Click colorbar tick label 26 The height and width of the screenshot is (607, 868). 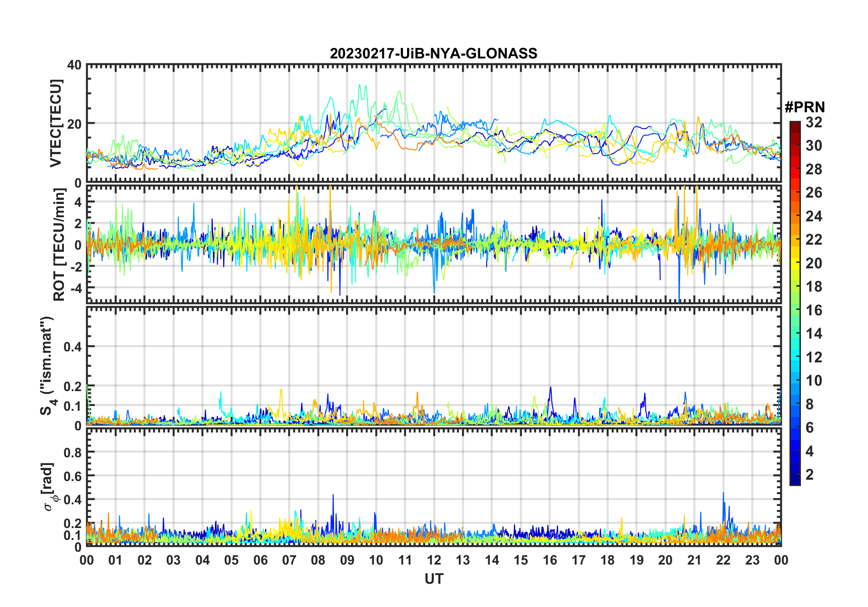[x=814, y=193]
